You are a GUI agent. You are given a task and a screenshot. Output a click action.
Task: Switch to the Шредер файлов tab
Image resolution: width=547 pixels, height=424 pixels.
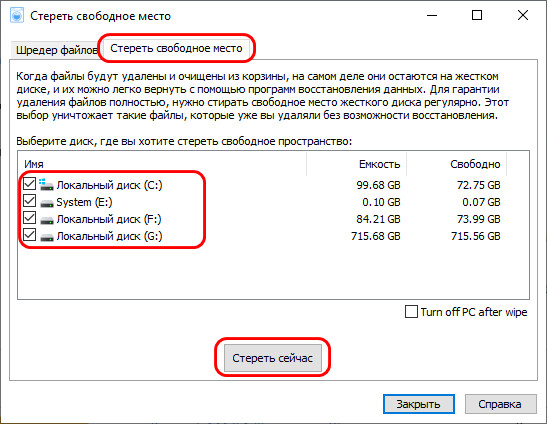[x=57, y=50]
